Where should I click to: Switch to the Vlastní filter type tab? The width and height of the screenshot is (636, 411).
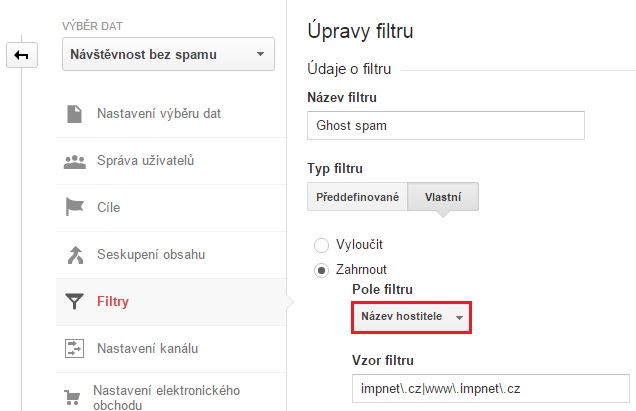point(443,197)
